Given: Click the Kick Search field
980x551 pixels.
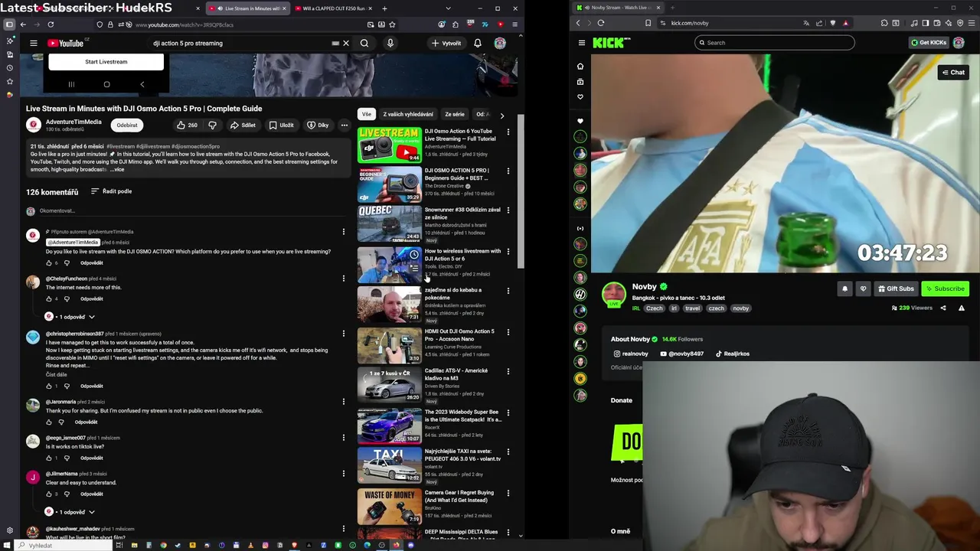Looking at the screenshot, I should [774, 43].
